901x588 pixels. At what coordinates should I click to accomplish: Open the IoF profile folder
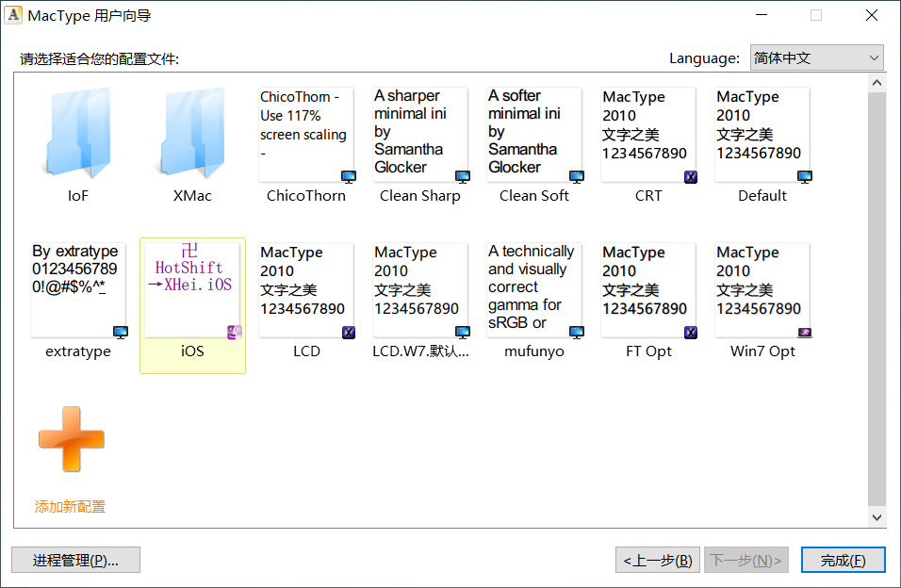(x=78, y=134)
